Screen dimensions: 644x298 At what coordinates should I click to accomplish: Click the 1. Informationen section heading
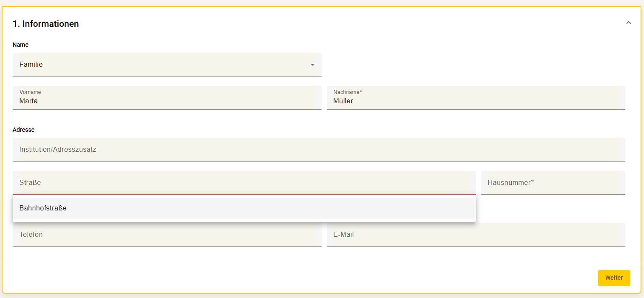pos(46,24)
